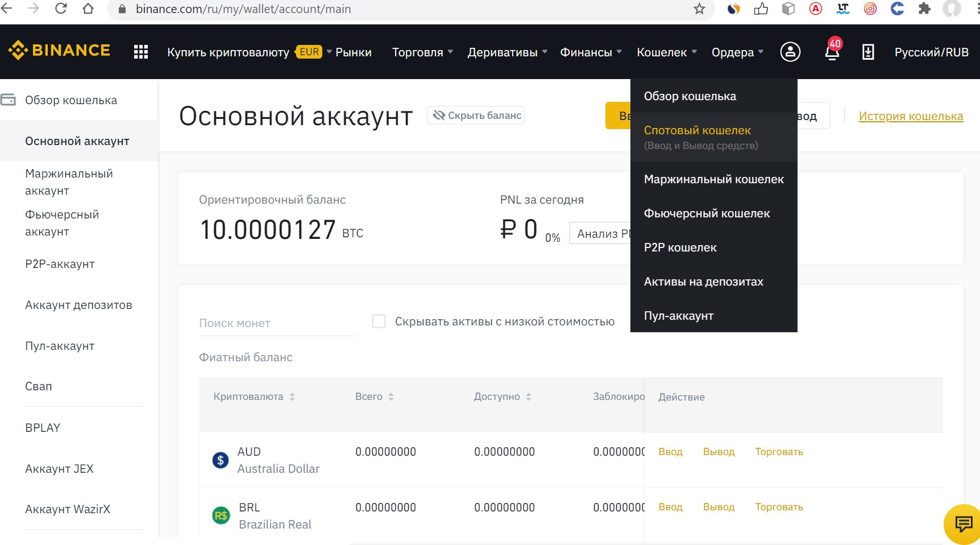Click the pink target extension icon
The height and width of the screenshot is (545, 980).
870,9
